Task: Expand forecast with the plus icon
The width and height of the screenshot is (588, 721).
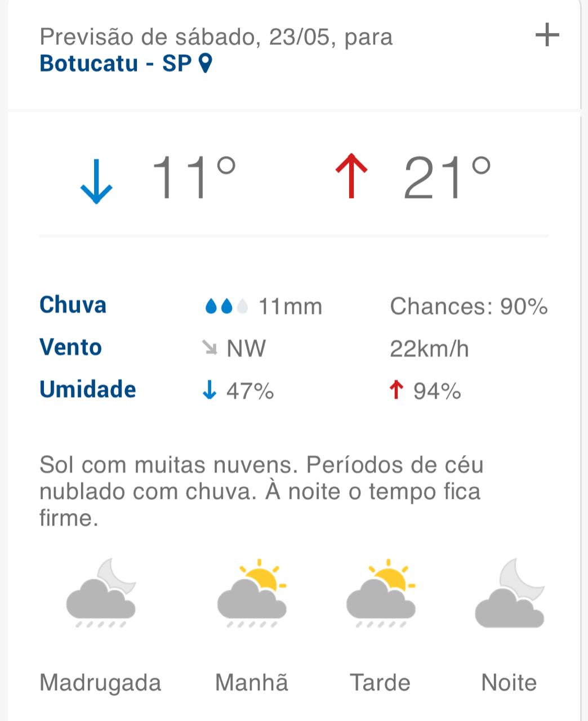Action: (x=547, y=35)
